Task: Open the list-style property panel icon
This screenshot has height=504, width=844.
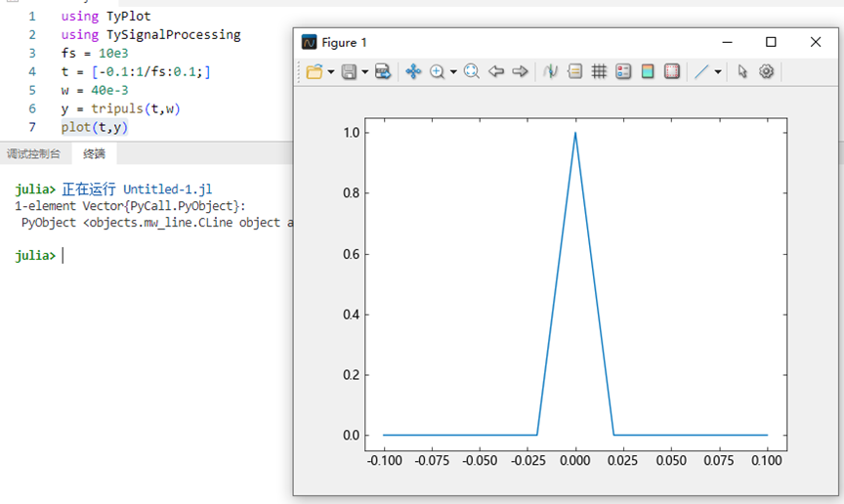Action: [x=623, y=71]
